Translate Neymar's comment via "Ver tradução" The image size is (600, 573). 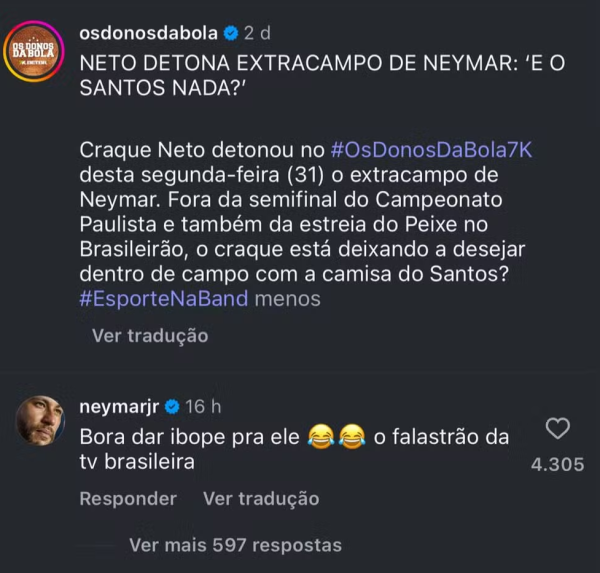(261, 498)
